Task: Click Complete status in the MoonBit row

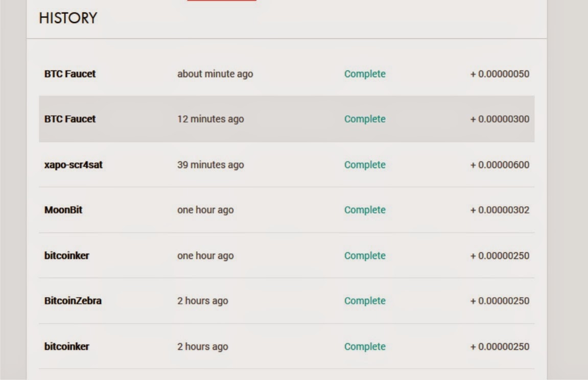Action: click(365, 210)
